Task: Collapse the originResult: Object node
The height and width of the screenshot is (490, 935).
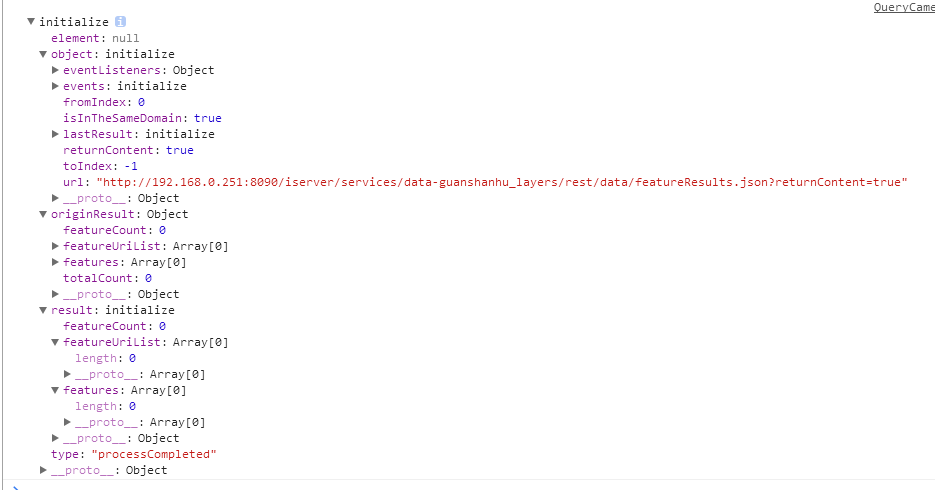Action: 43,214
